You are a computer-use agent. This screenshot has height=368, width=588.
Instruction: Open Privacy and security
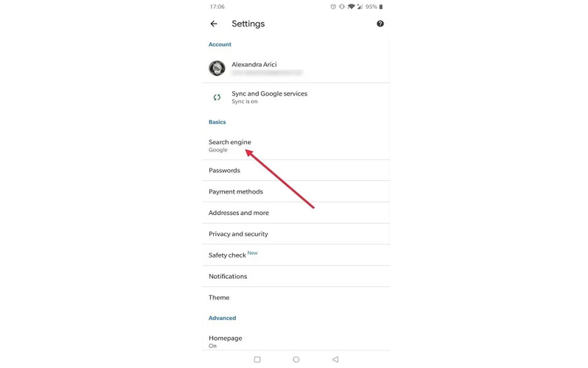coord(296,233)
